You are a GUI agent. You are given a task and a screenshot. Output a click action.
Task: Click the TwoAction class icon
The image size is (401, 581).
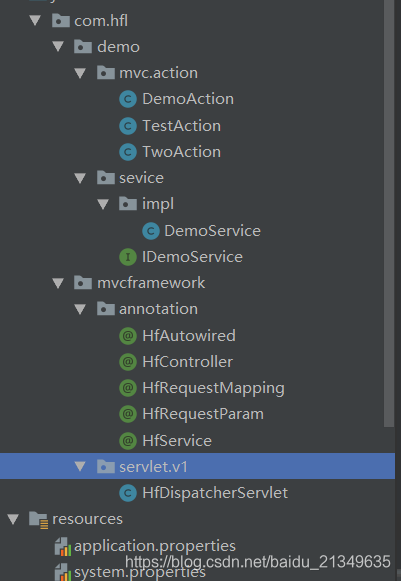[x=128, y=152]
